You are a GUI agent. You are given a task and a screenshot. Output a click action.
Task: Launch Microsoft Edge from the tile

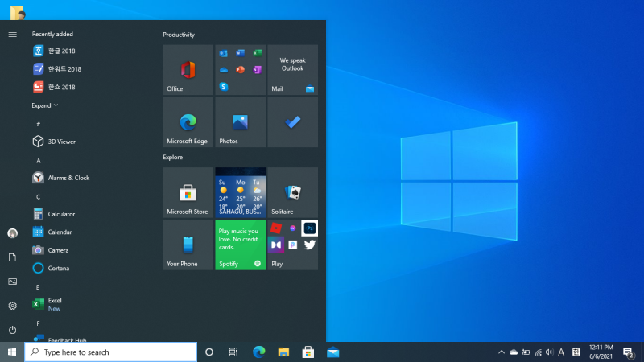(x=188, y=122)
